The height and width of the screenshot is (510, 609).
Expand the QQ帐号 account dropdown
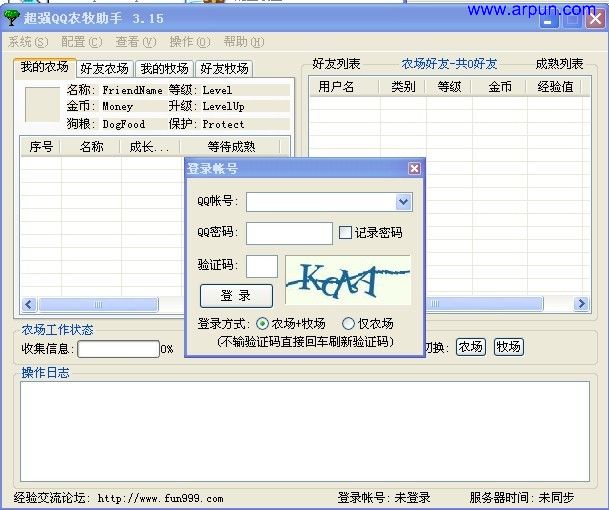(x=403, y=202)
